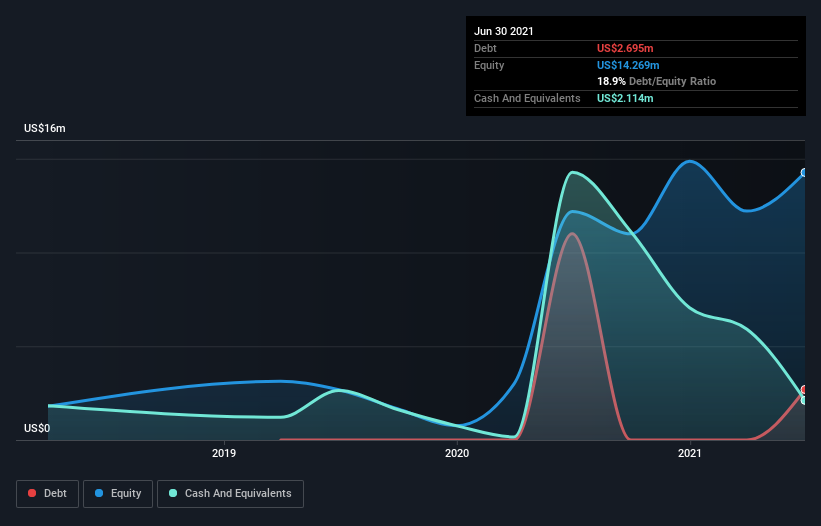Select the blue Equity endpoint marker
The image size is (821, 526).
coord(804,173)
